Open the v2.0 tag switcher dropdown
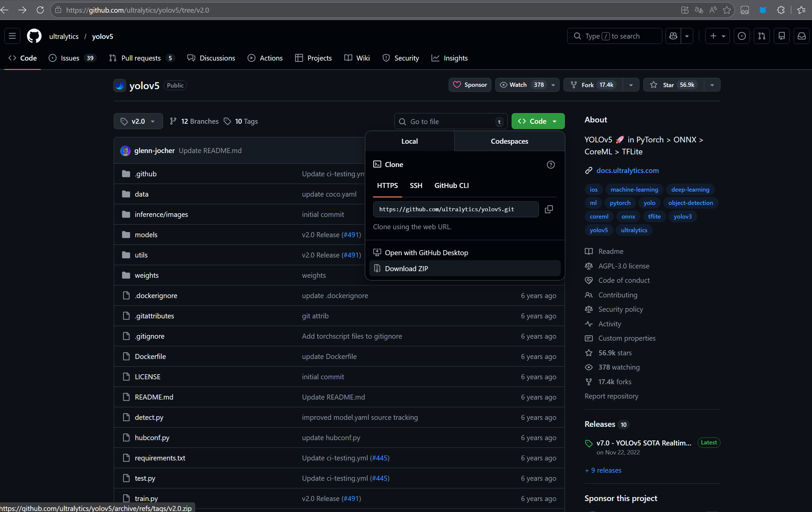 coord(138,121)
